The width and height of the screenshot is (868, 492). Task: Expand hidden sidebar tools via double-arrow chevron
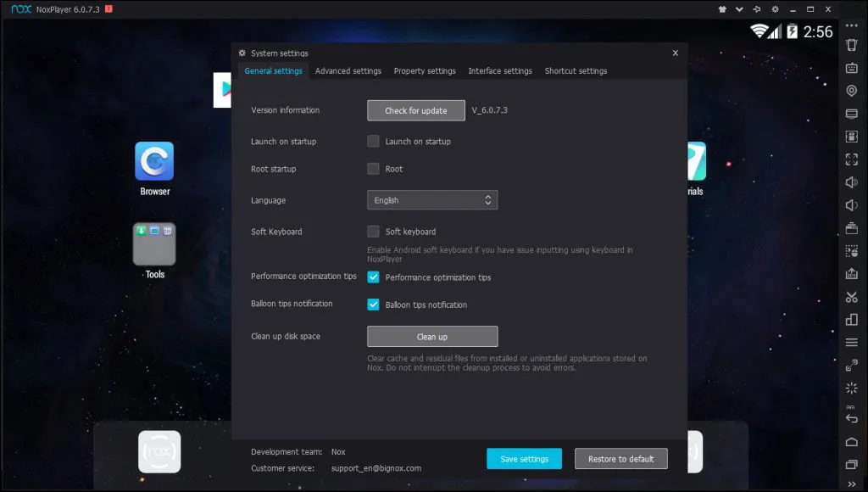coord(851,486)
